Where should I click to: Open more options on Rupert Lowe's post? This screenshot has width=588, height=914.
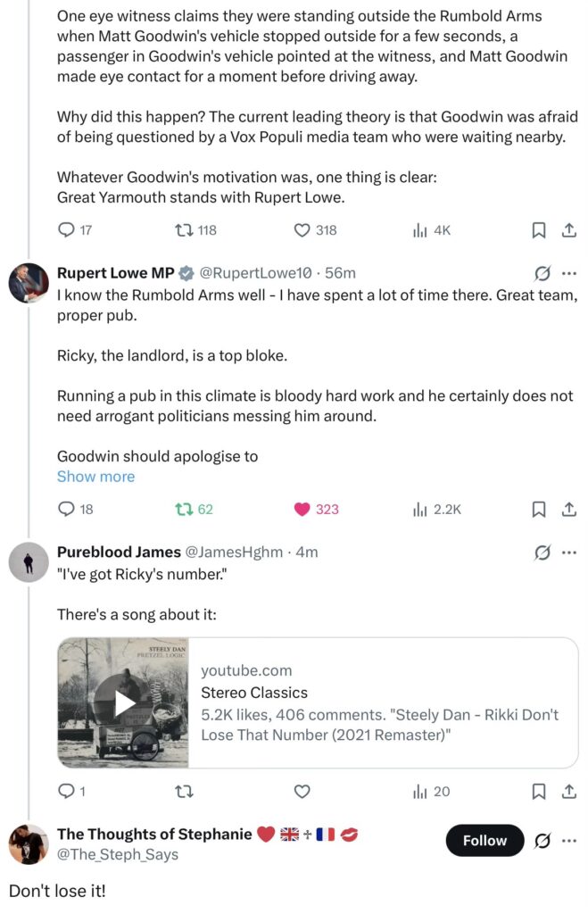pyautogui.click(x=568, y=273)
